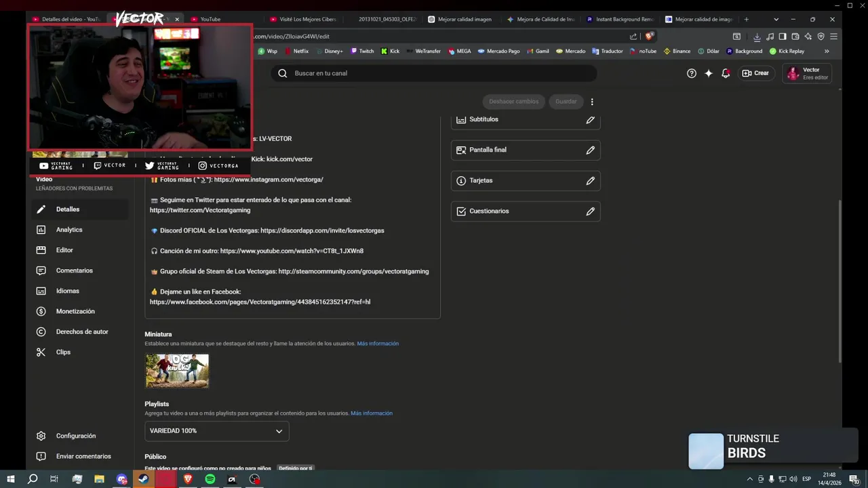This screenshot has height=488, width=868.
Task: Expand the hidden bookmarks chevron
Action: (x=827, y=51)
